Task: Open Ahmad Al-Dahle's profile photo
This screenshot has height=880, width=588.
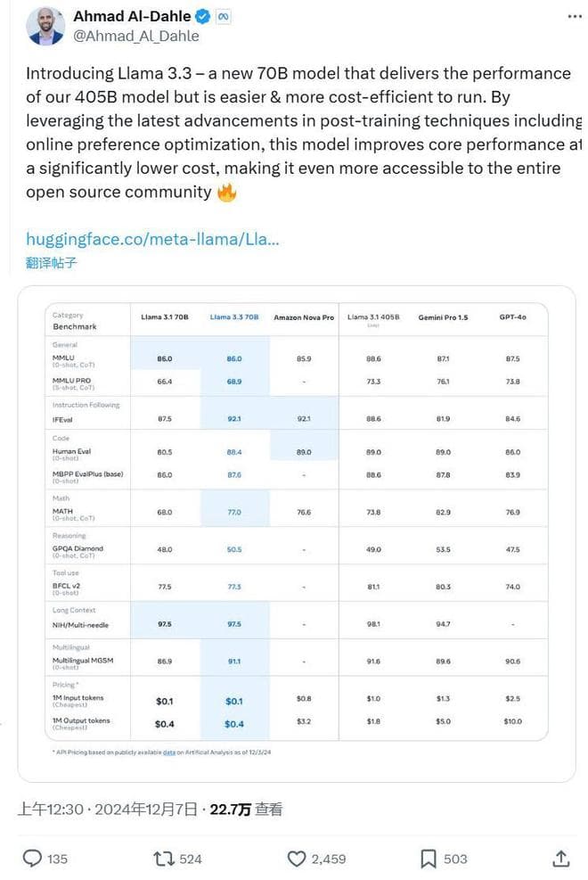Action: (x=45, y=26)
